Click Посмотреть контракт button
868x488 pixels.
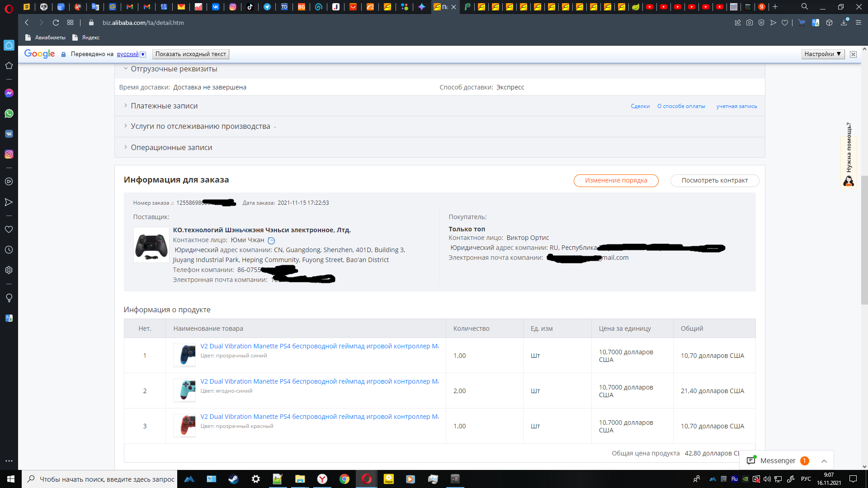tap(714, 180)
